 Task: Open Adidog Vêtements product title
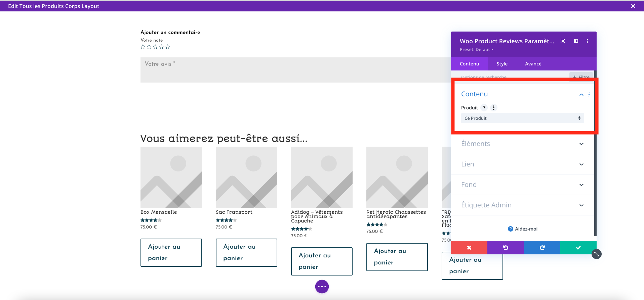click(317, 216)
